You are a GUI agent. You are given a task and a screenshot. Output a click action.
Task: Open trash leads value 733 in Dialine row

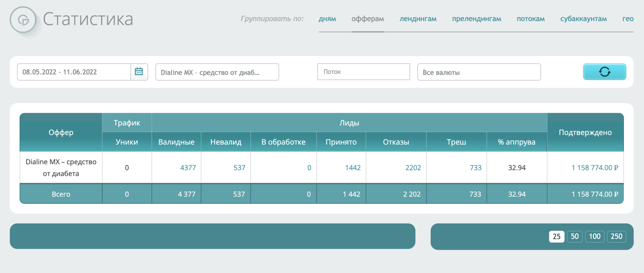475,168
